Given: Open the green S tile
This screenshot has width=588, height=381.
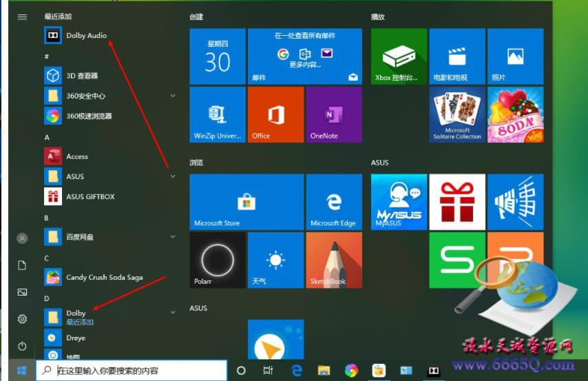Looking at the screenshot, I should click(457, 260).
